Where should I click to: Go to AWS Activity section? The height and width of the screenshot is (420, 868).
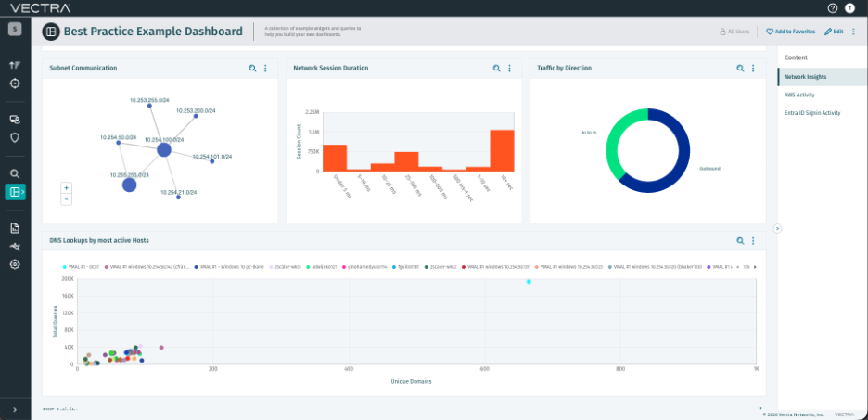[799, 95]
